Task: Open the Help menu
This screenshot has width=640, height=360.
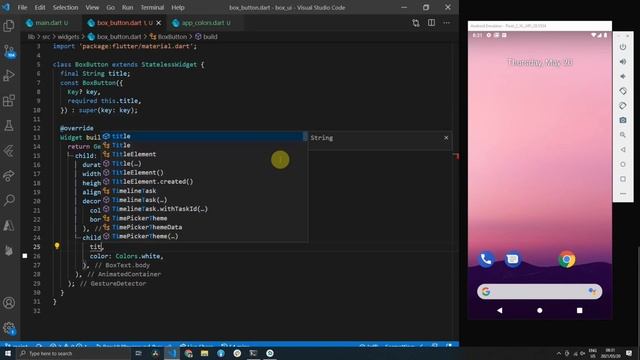Action: click(178, 7)
